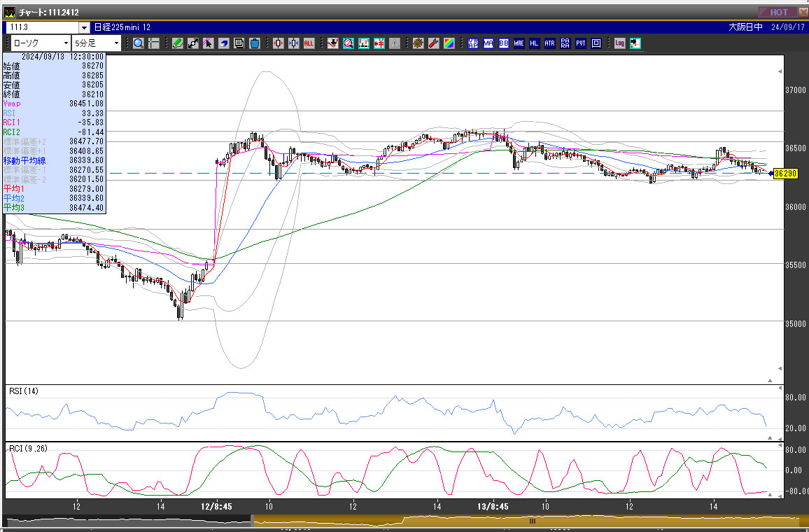Screen dimensions: 809x532
Task: Click the 平均1 36279.00 row
Action: (x=54, y=189)
